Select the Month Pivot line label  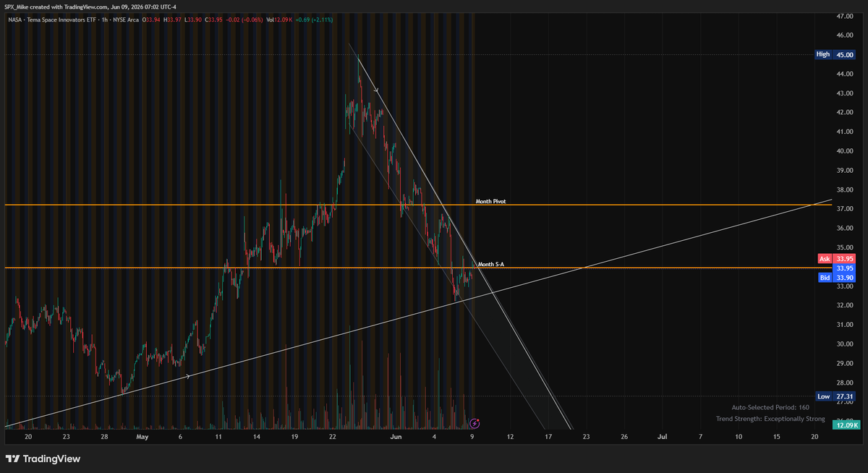coord(490,201)
